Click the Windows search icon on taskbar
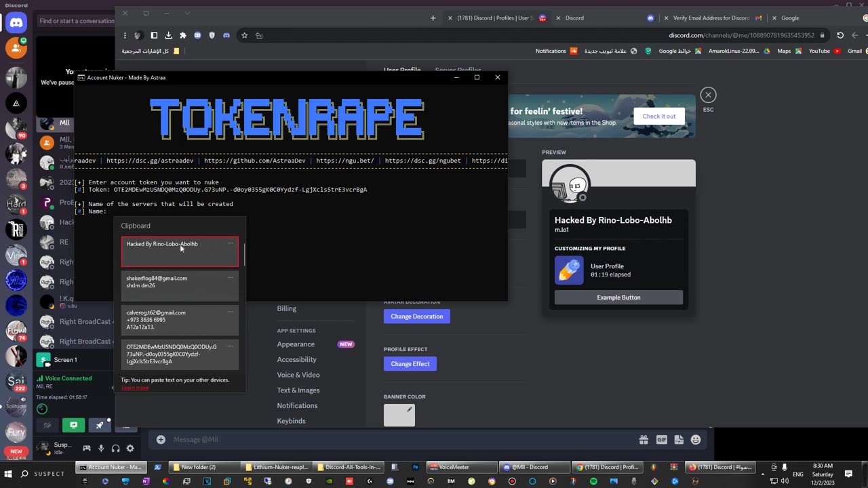868x488 pixels. (x=24, y=474)
